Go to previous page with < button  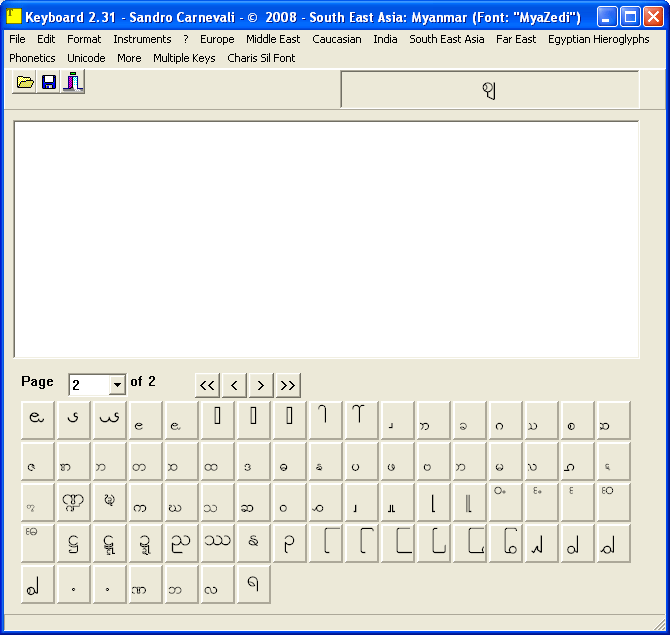point(234,385)
